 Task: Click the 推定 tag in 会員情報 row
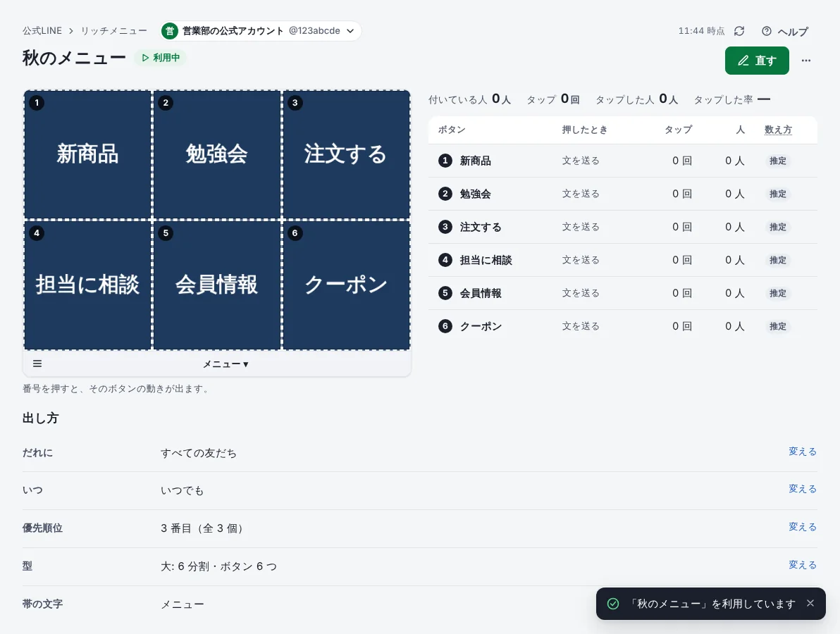click(778, 294)
